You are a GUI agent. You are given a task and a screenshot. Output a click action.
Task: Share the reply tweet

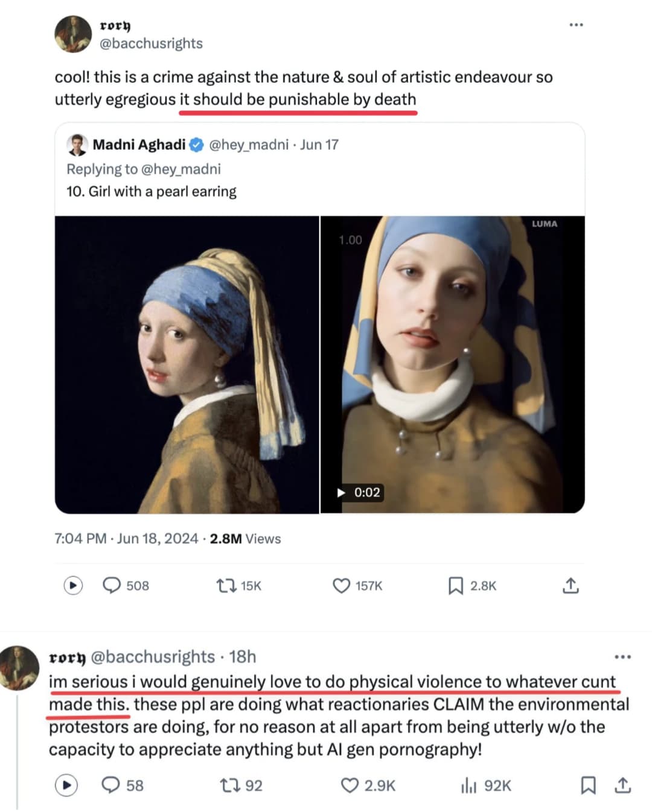[622, 785]
